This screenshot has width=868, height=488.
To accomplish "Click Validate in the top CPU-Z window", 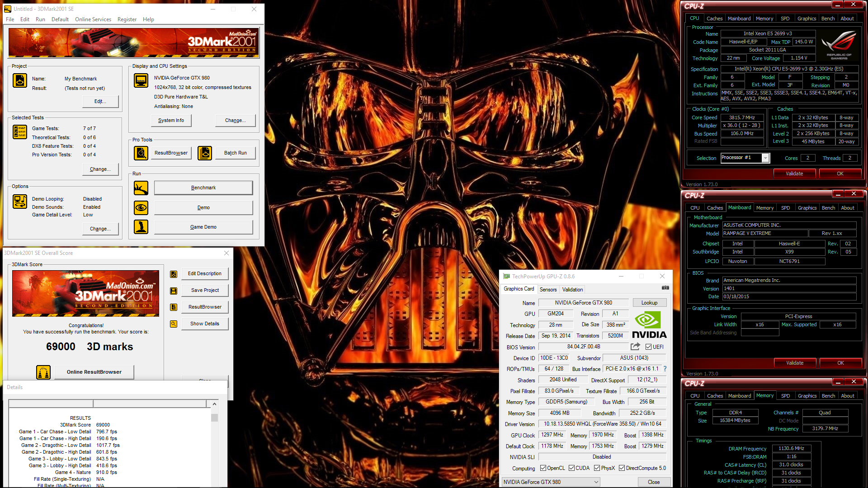I will (794, 174).
